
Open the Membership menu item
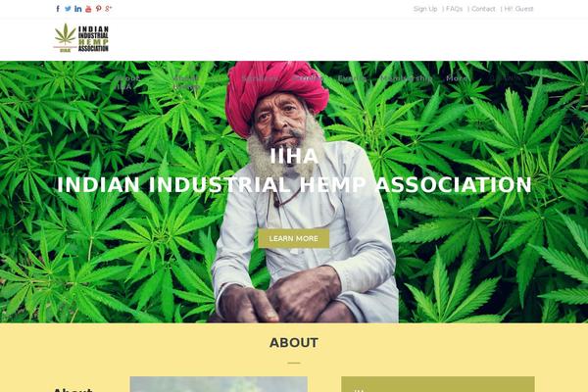pos(406,78)
